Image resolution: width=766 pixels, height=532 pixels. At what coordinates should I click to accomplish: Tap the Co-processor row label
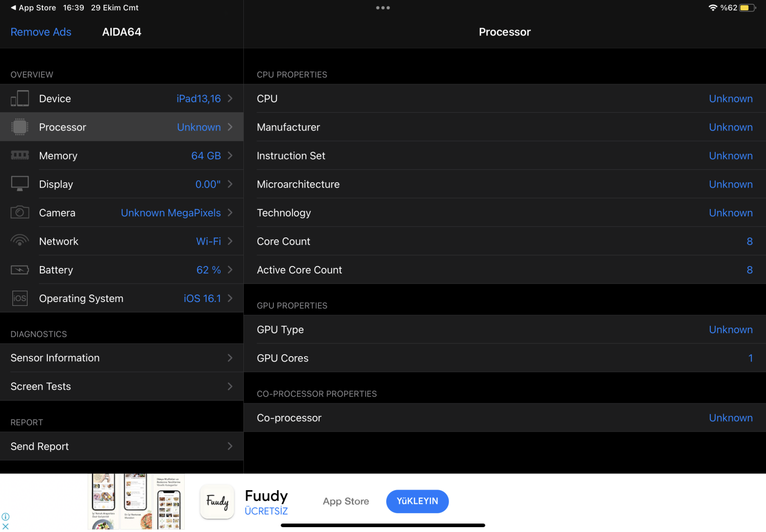coord(289,418)
